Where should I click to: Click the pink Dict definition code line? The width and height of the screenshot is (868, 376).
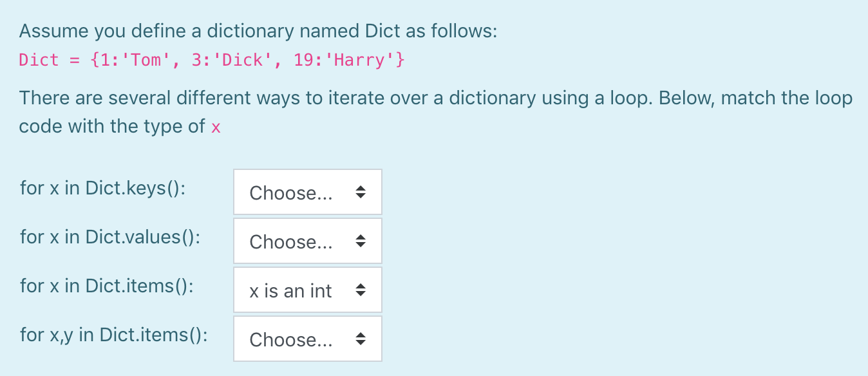pyautogui.click(x=211, y=59)
